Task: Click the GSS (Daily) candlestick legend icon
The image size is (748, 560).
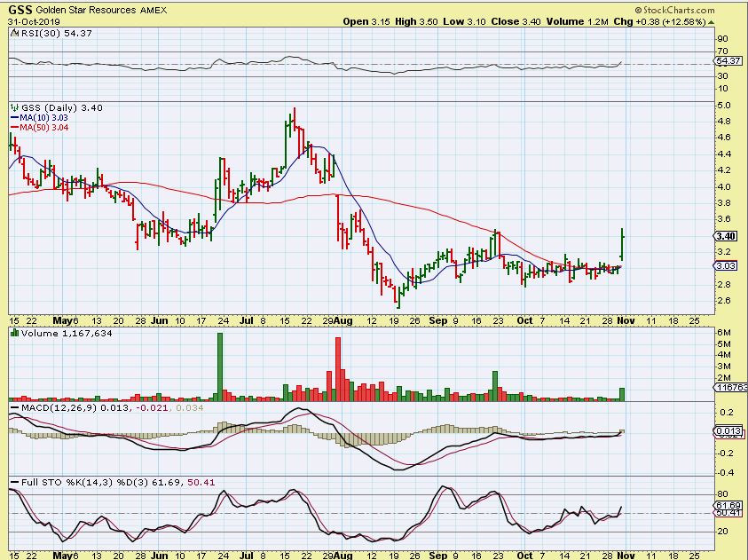Action: tap(12, 107)
